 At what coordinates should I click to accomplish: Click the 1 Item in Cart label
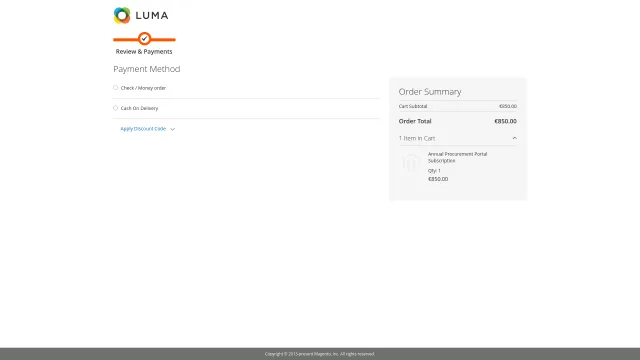(417, 138)
